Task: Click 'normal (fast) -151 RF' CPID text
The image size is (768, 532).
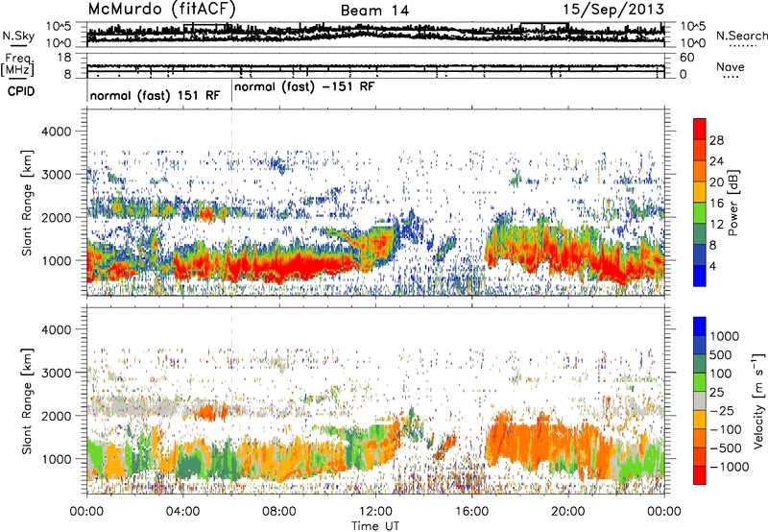Action: click(x=304, y=86)
